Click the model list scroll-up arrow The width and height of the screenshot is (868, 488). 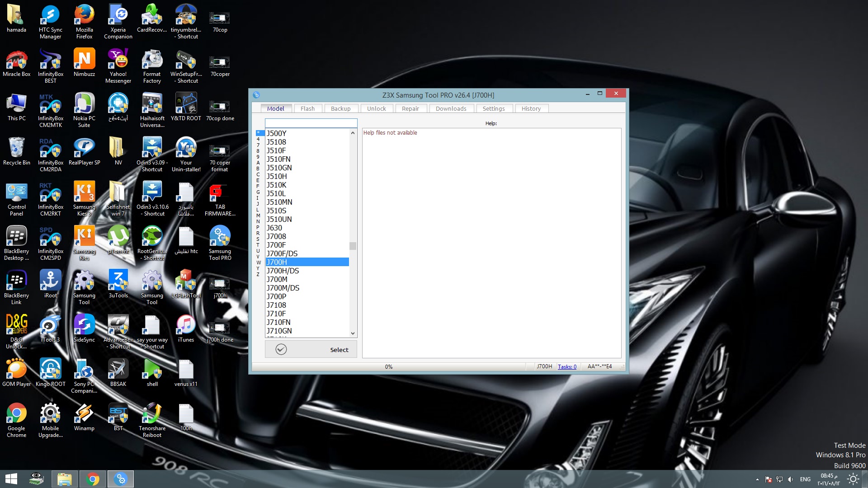pyautogui.click(x=353, y=133)
